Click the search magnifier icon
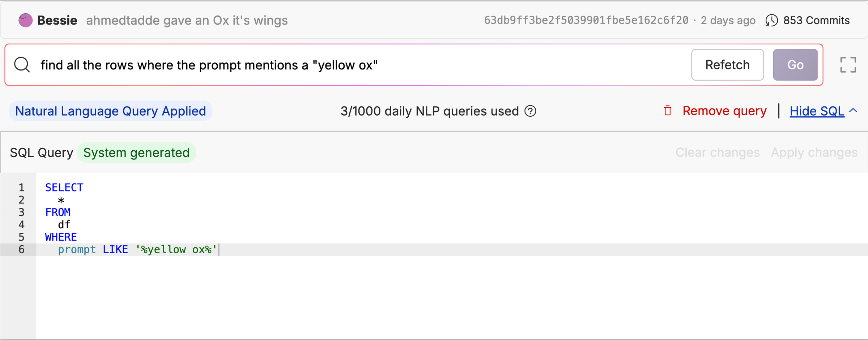The height and width of the screenshot is (340, 868). pyautogui.click(x=22, y=65)
